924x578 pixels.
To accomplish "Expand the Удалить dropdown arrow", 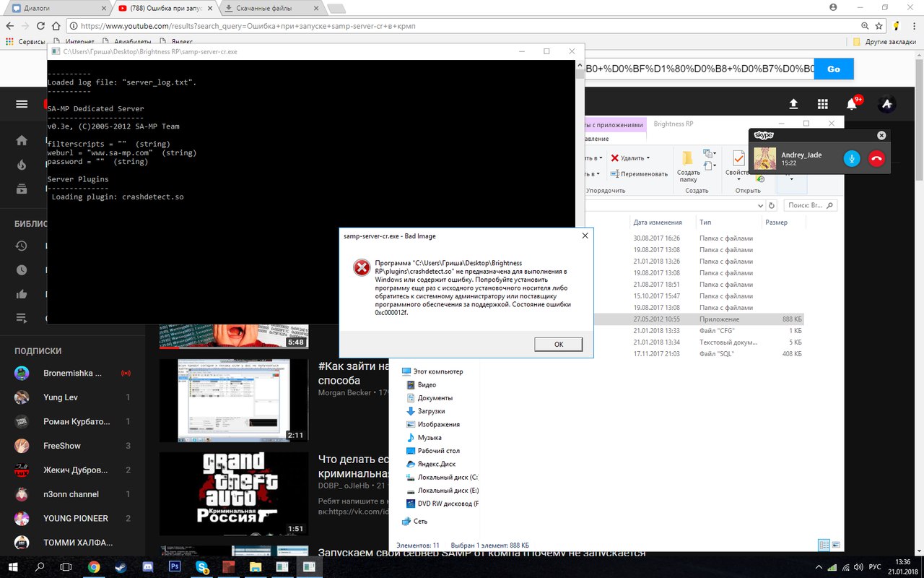I will pos(648,158).
